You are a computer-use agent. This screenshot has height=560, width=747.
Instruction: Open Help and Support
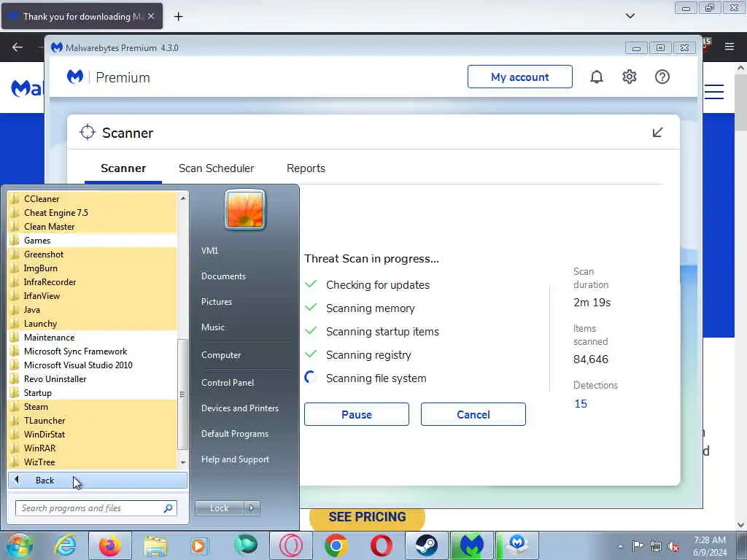pyautogui.click(x=235, y=459)
